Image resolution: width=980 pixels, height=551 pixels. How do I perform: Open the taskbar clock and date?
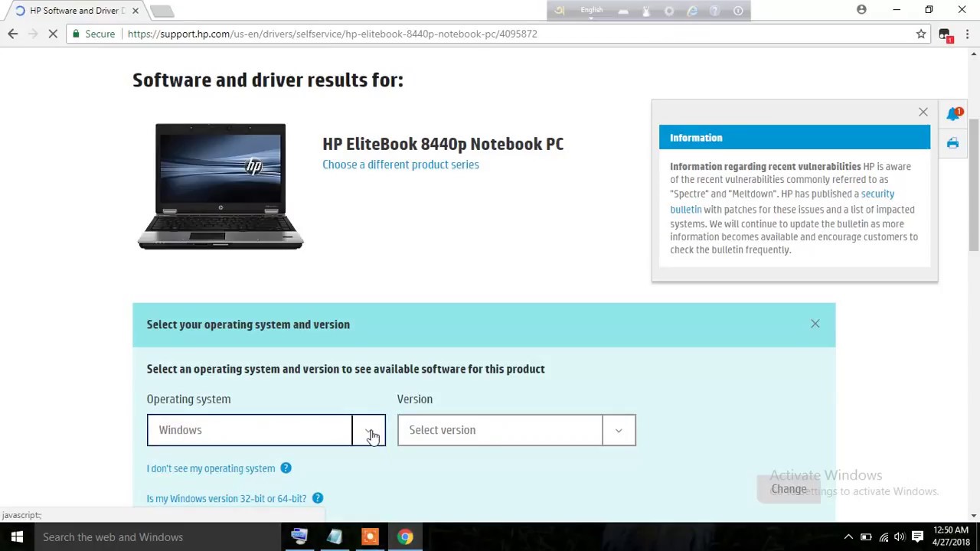[951, 536]
